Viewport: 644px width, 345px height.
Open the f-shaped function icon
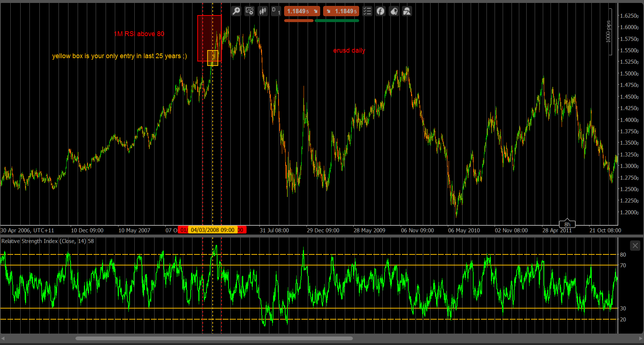click(x=381, y=11)
